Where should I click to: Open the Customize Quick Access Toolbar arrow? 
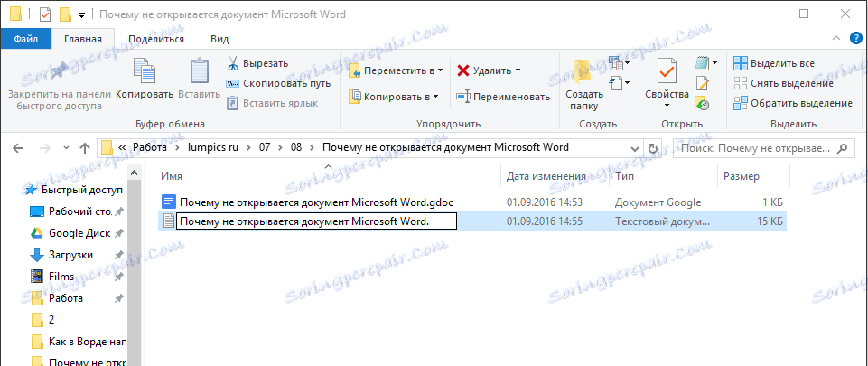pos(81,15)
